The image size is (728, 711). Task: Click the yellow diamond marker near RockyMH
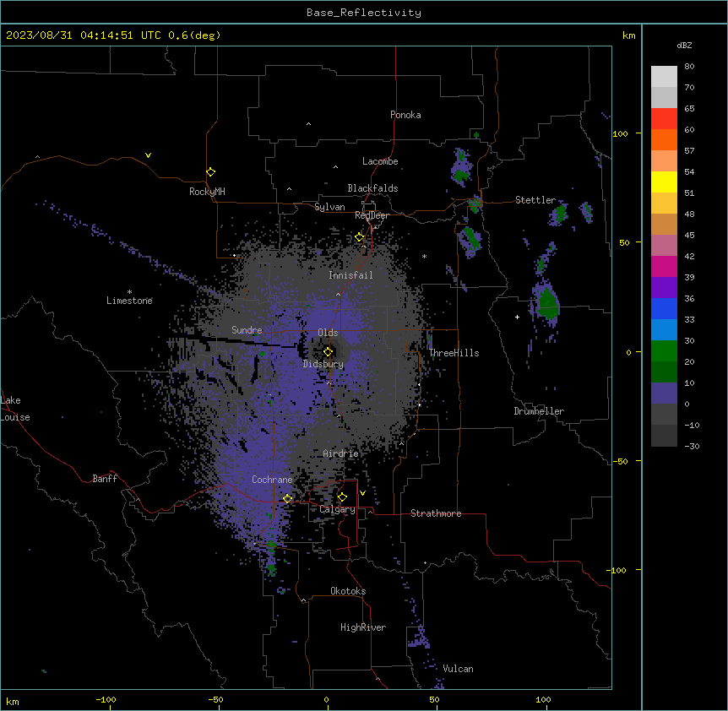point(211,172)
